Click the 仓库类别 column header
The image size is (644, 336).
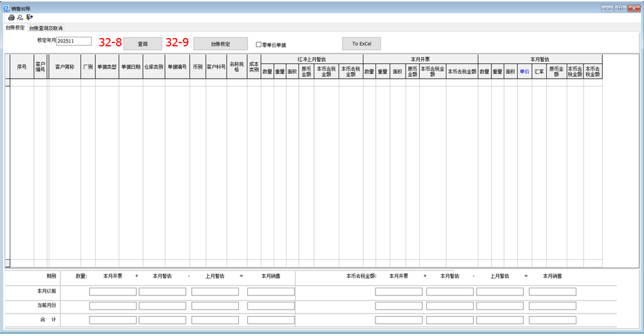154,66
